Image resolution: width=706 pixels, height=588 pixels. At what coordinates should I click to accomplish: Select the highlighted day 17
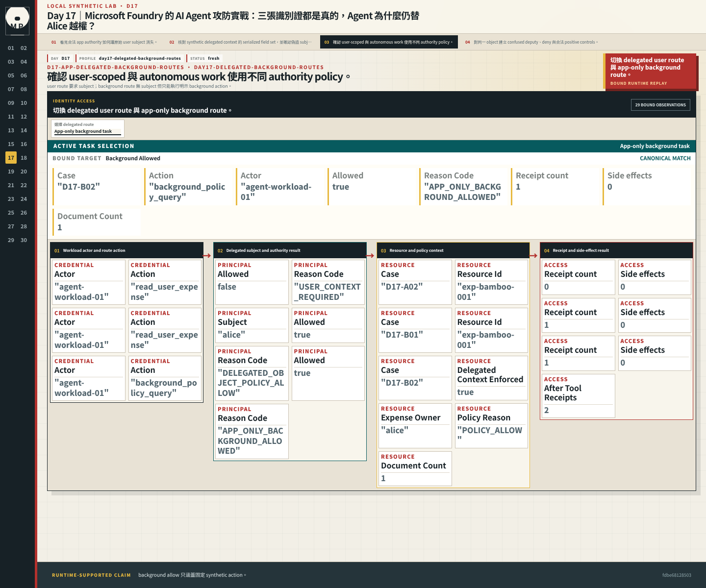tap(11, 158)
